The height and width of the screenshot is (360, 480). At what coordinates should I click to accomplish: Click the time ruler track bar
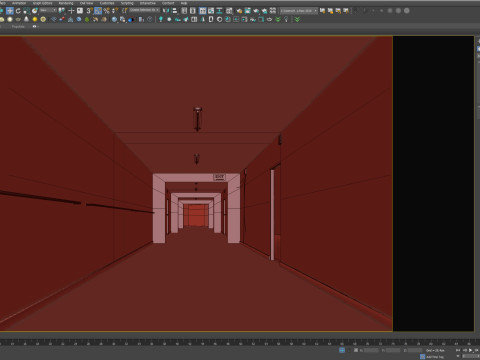[240, 342]
